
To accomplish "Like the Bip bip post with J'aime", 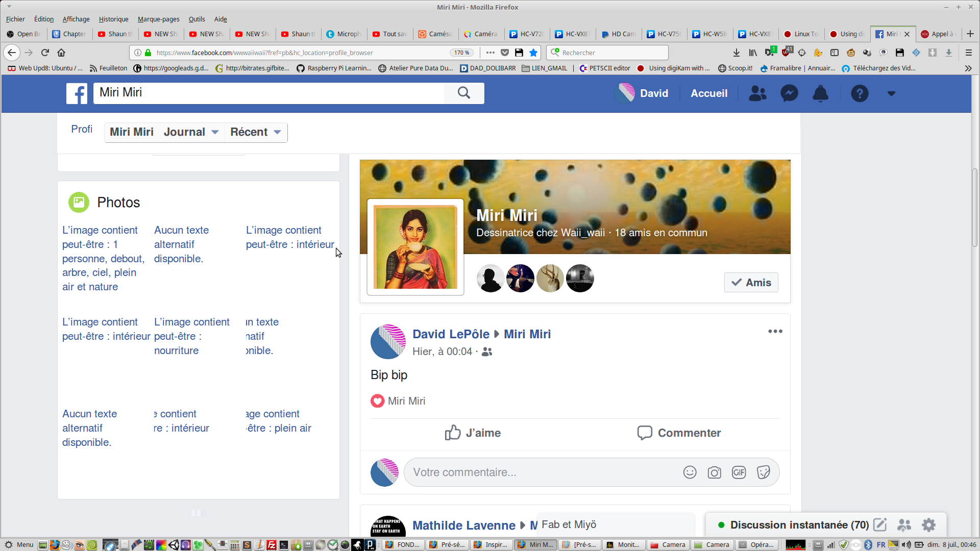I will pos(473,433).
